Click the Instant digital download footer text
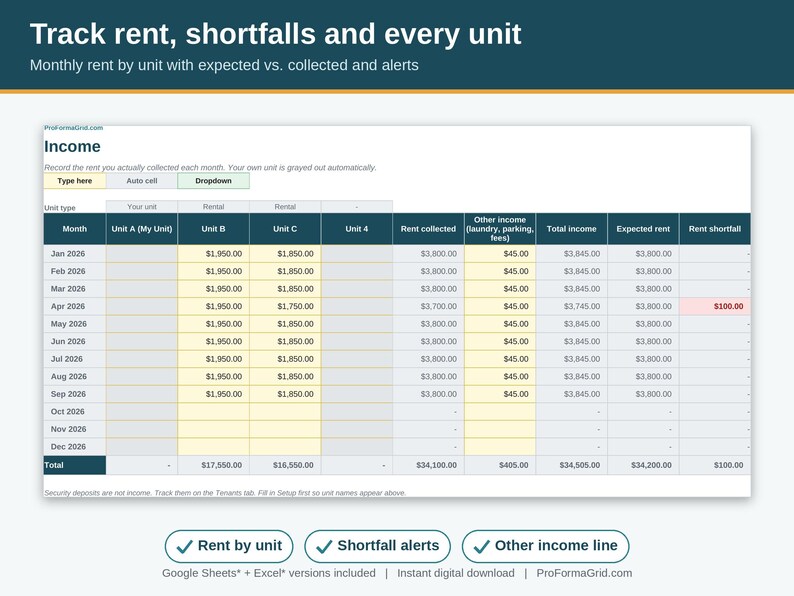The height and width of the screenshot is (596, 794). coord(456,573)
